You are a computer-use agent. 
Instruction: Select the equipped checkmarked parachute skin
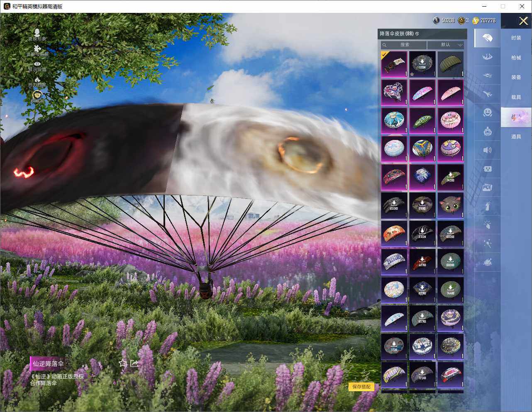pyautogui.click(x=394, y=64)
